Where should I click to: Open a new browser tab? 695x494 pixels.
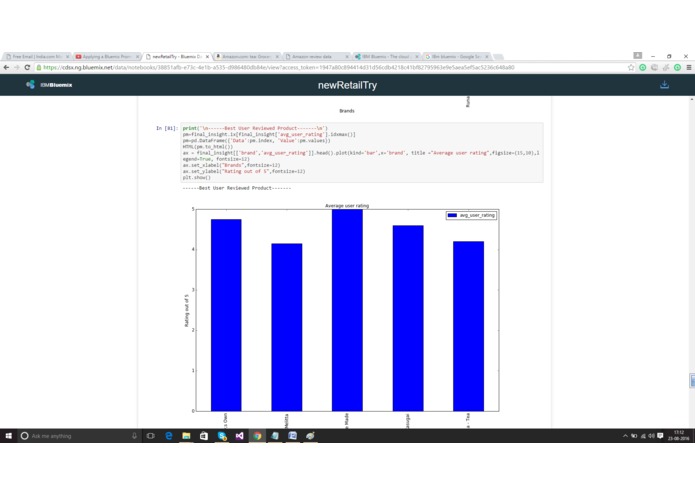click(499, 57)
